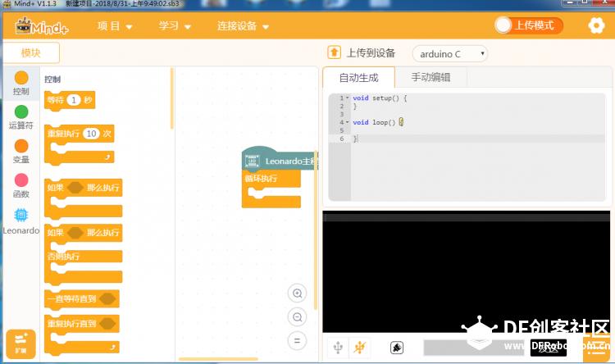This screenshot has height=364, width=615.
Task: Click the Mind+ logo icon
Action: click(42, 26)
